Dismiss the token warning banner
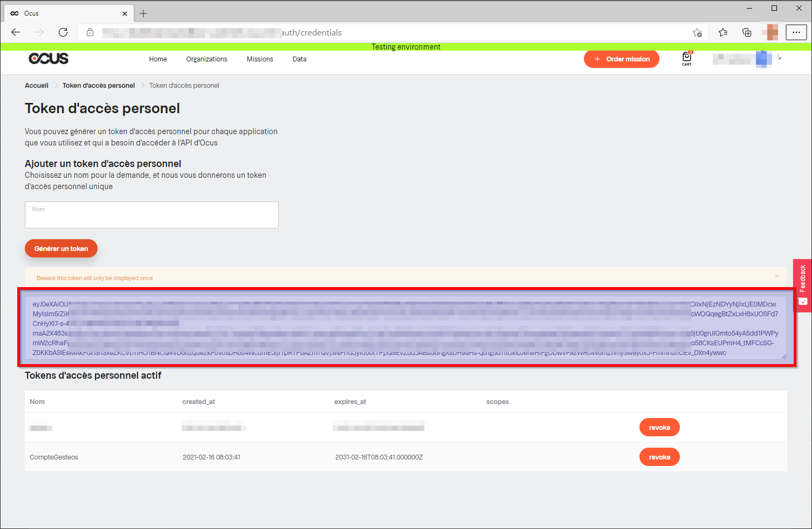This screenshot has width=812, height=529. [x=776, y=276]
